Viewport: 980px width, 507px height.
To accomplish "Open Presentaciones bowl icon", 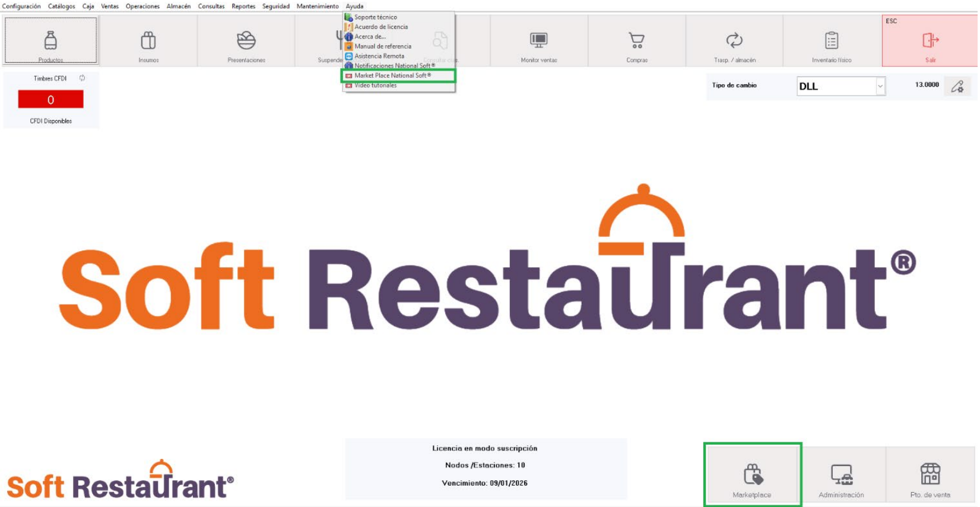I will (x=246, y=40).
